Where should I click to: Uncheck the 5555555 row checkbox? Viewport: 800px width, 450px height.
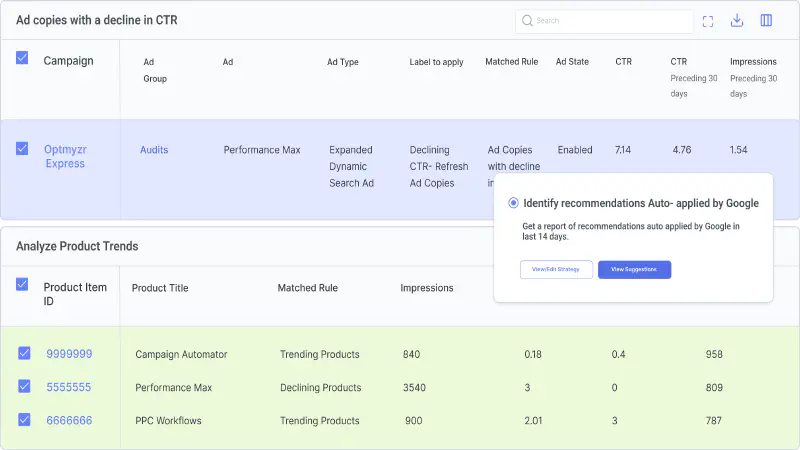click(24, 386)
